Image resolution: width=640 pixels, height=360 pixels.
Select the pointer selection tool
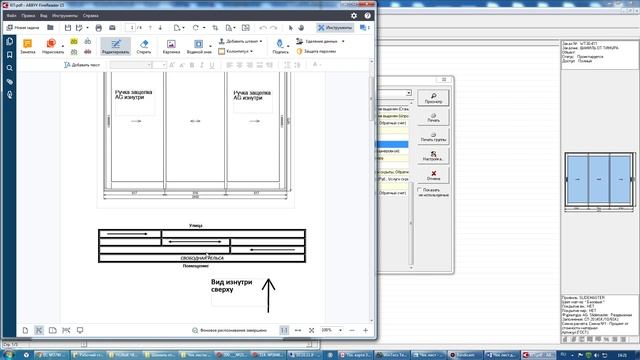[x=291, y=28]
